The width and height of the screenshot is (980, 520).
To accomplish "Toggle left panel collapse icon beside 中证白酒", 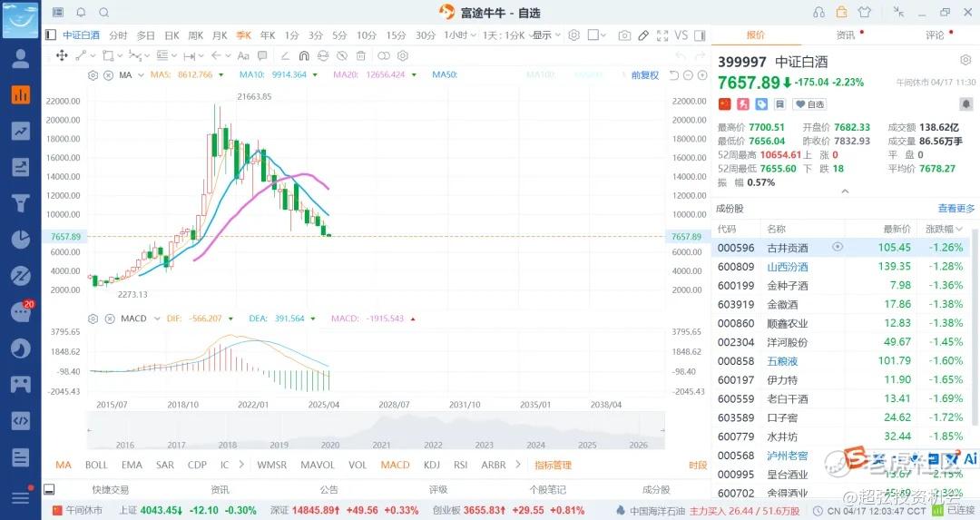I will coord(51,35).
